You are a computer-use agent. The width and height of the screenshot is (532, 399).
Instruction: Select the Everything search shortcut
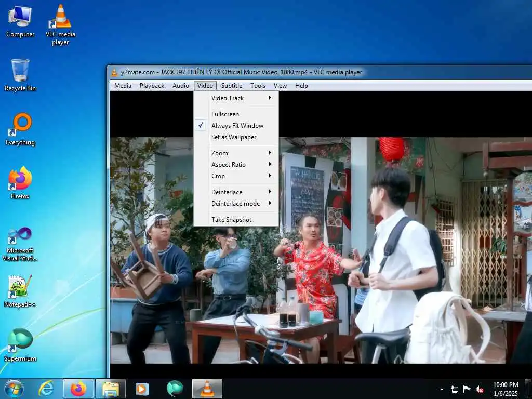pyautogui.click(x=20, y=129)
